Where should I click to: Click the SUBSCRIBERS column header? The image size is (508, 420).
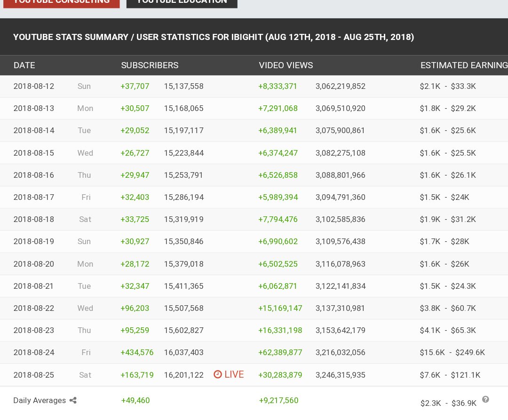pyautogui.click(x=150, y=65)
